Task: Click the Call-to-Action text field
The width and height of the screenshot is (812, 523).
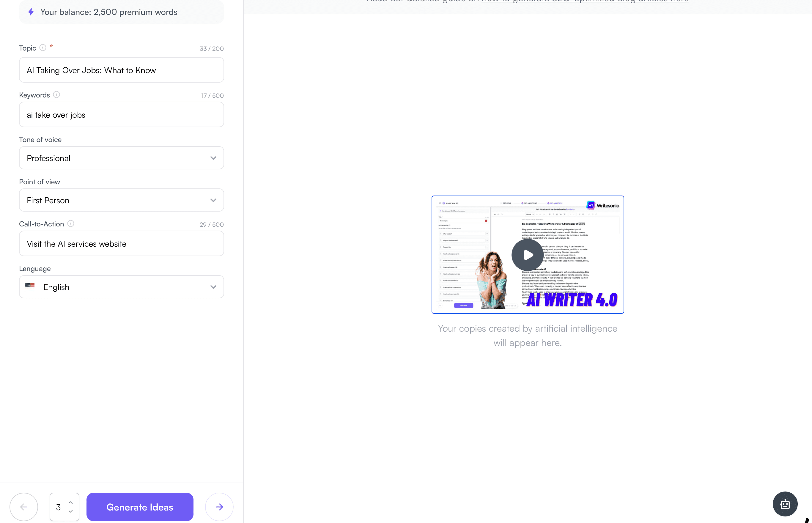Action: 121,243
